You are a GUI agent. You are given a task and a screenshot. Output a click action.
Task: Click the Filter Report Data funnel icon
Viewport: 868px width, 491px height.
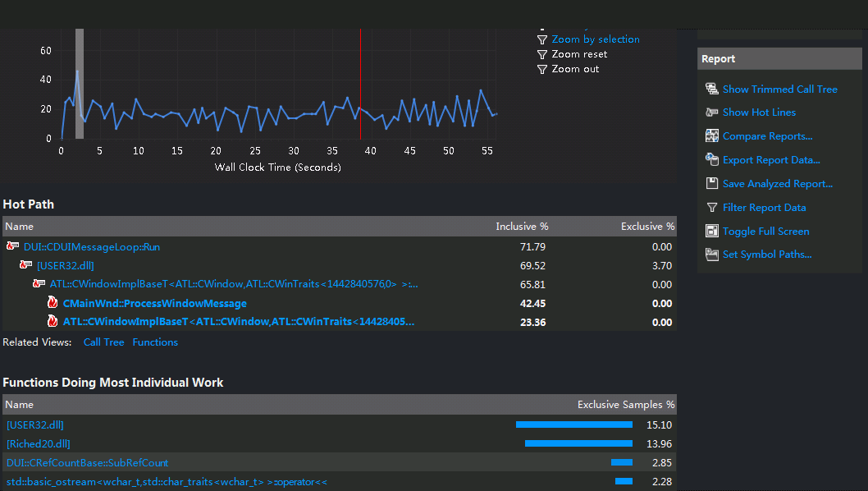[712, 208]
